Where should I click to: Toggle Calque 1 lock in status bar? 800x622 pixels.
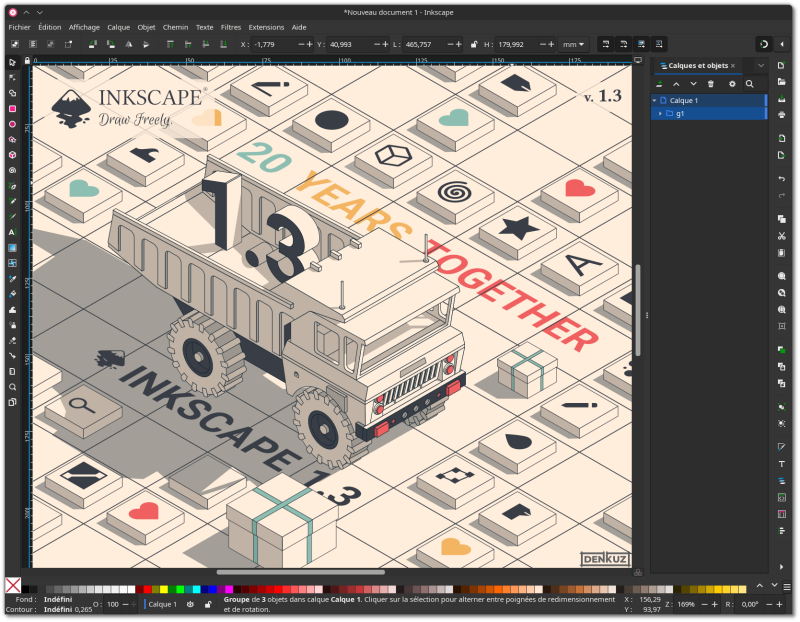tap(208, 604)
